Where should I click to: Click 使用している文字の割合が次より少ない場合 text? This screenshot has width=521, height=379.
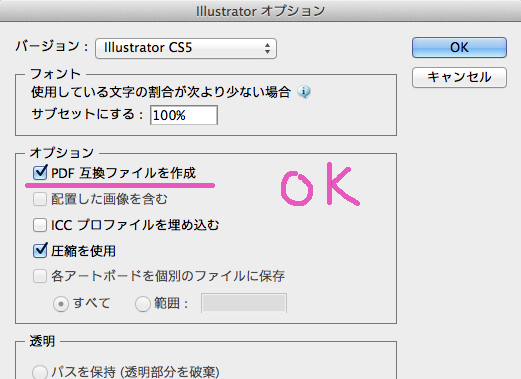[x=161, y=92]
